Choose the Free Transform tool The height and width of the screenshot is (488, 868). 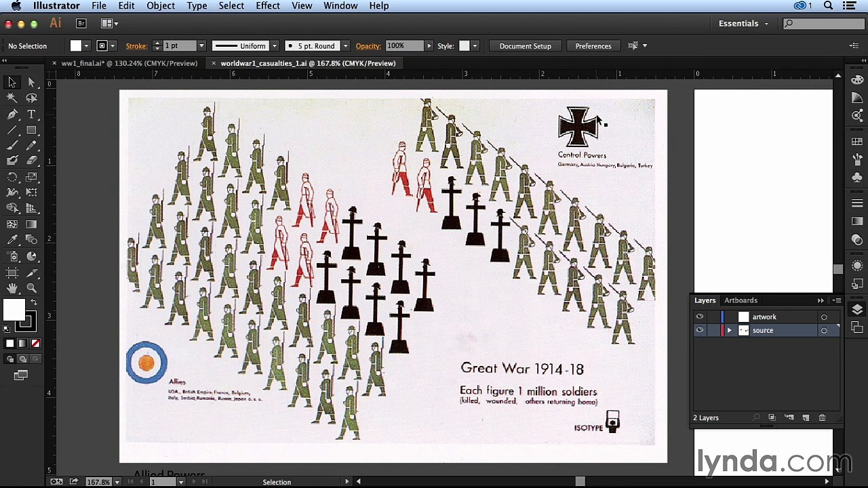31,193
